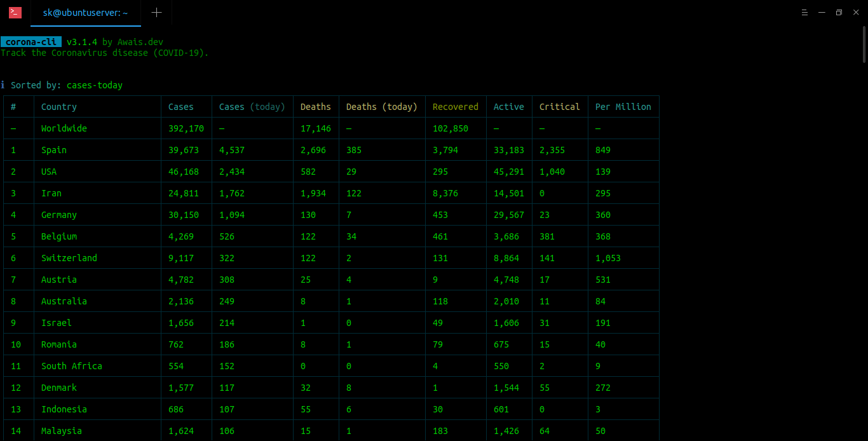Viewport: 868px width, 441px height.
Task: Click the vertical scrollbar thumb
Action: coord(864,44)
